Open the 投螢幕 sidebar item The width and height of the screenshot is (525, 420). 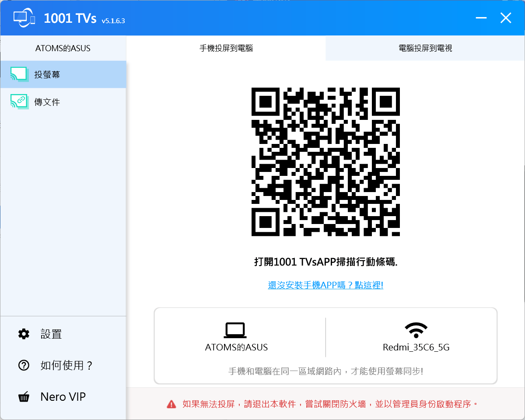(63, 74)
